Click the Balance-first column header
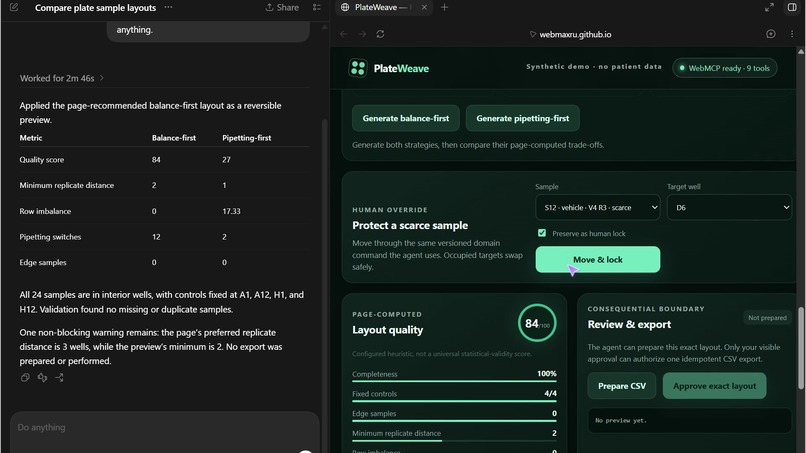This screenshot has height=453, width=806. (174, 138)
